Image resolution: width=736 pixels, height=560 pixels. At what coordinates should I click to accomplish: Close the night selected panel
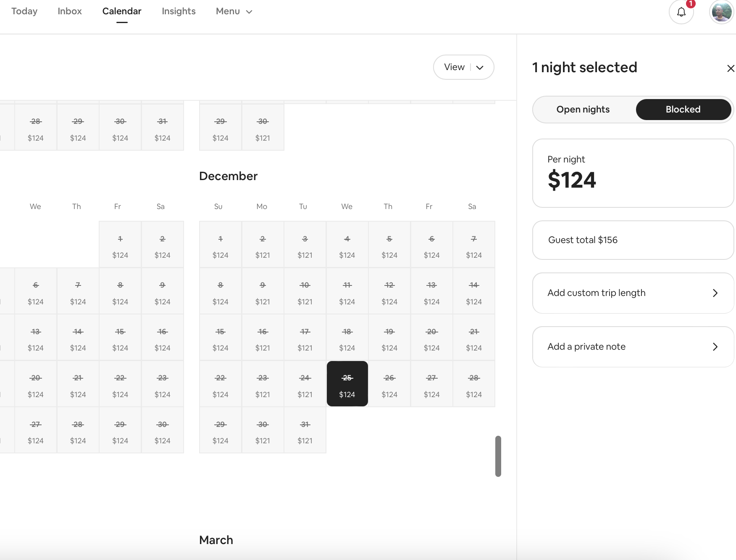[x=731, y=68]
